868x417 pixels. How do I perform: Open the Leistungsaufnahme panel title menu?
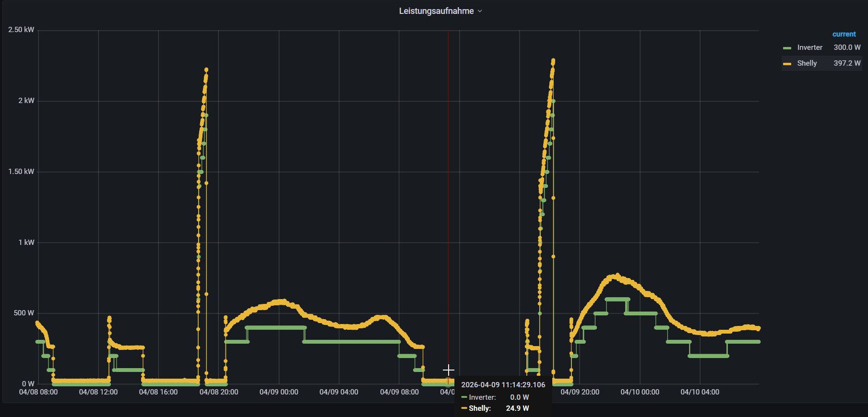436,11
